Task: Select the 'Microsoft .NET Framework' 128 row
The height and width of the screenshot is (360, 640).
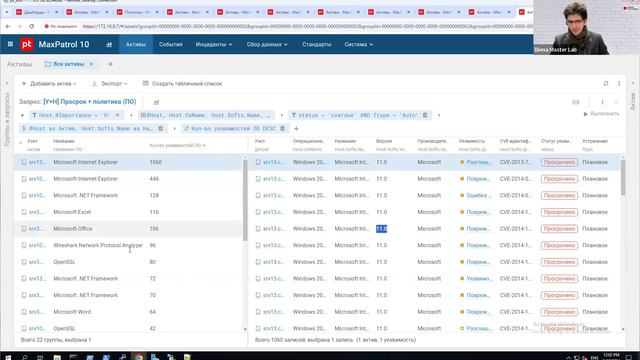Action: (129, 196)
